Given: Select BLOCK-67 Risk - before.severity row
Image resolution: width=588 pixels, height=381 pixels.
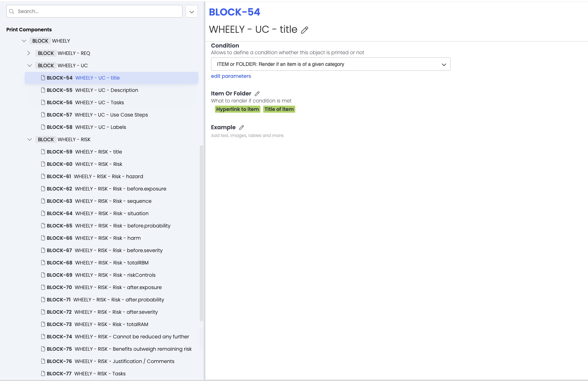Looking at the screenshot, I should pos(112,250).
